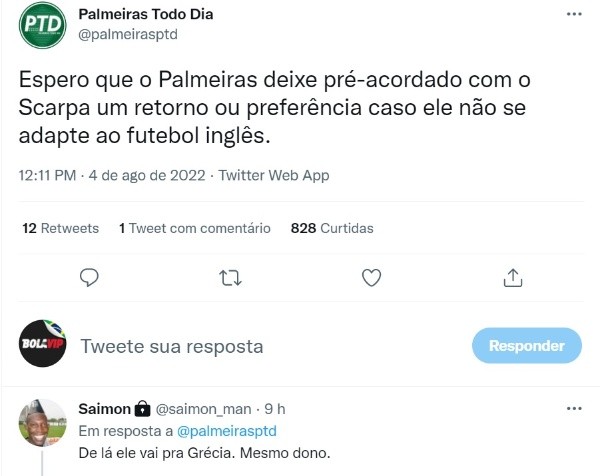This screenshot has height=476, width=600.
Task: Share the tweet via share icon
Action: click(x=510, y=277)
